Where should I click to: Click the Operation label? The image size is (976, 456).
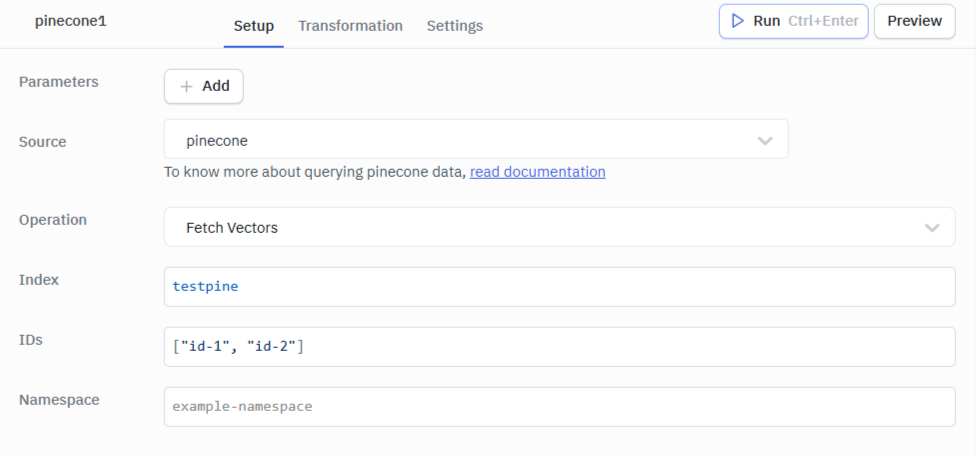pos(53,220)
